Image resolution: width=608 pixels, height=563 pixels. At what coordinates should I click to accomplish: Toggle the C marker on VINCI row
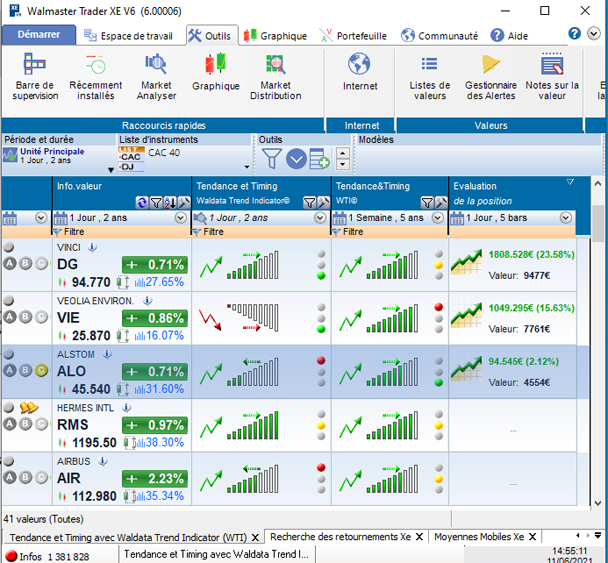pyautogui.click(x=41, y=264)
